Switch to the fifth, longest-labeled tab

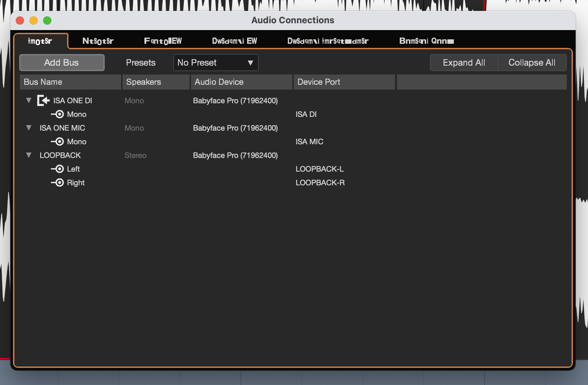[x=328, y=41]
